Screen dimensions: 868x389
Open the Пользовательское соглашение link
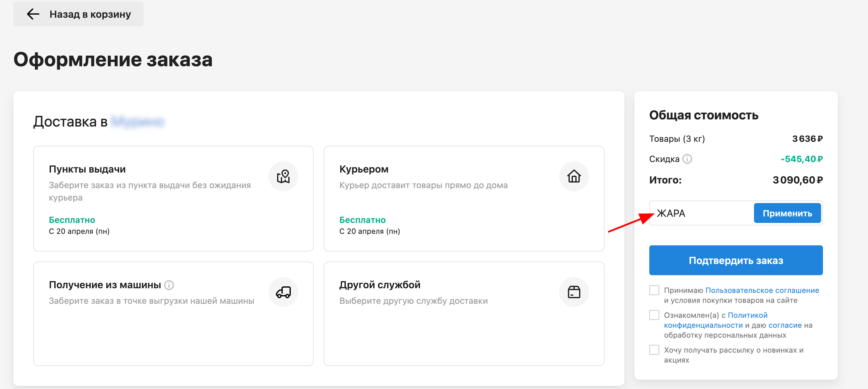pyautogui.click(x=762, y=290)
